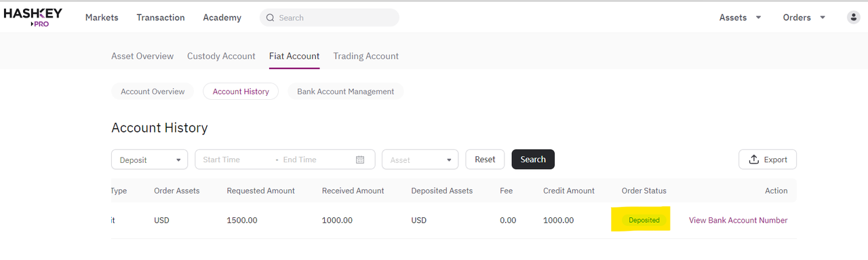This screenshot has width=868, height=260.
Task: Open the Asset filter dropdown
Action: (420, 160)
